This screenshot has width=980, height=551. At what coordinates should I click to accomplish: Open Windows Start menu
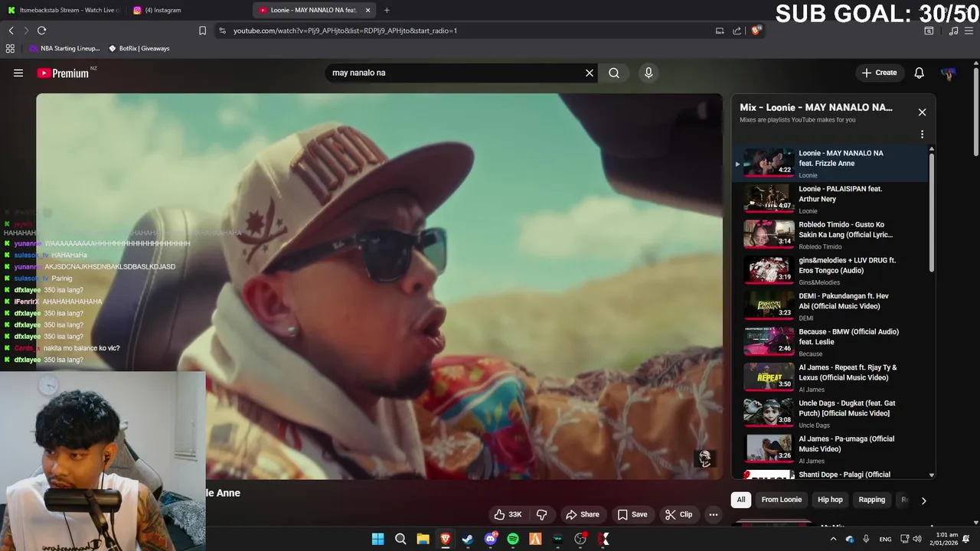pyautogui.click(x=378, y=539)
